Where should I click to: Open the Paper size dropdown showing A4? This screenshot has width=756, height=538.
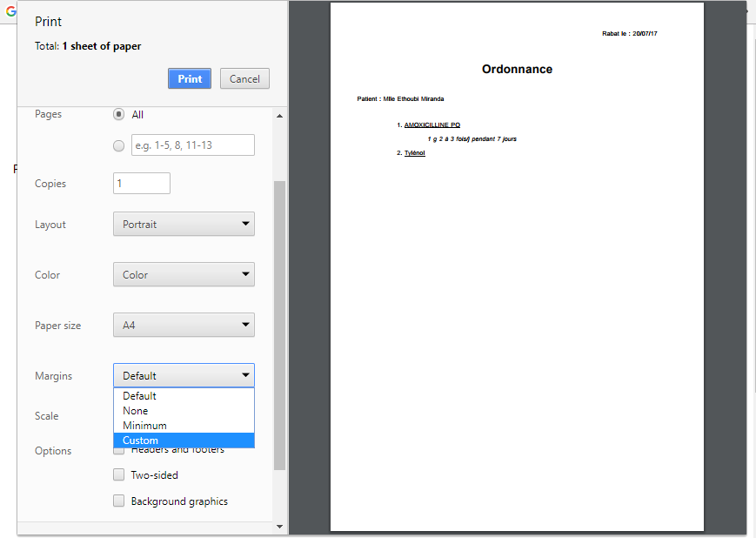pos(184,326)
